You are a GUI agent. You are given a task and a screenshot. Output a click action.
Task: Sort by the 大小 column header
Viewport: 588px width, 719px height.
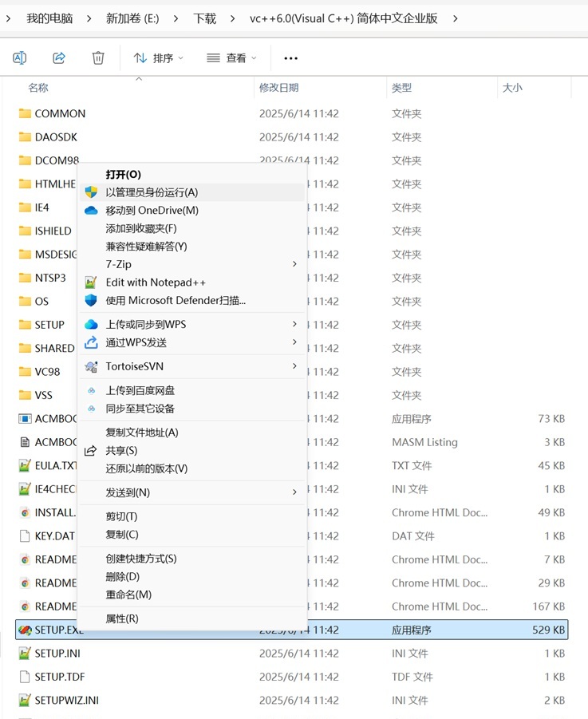[512, 88]
